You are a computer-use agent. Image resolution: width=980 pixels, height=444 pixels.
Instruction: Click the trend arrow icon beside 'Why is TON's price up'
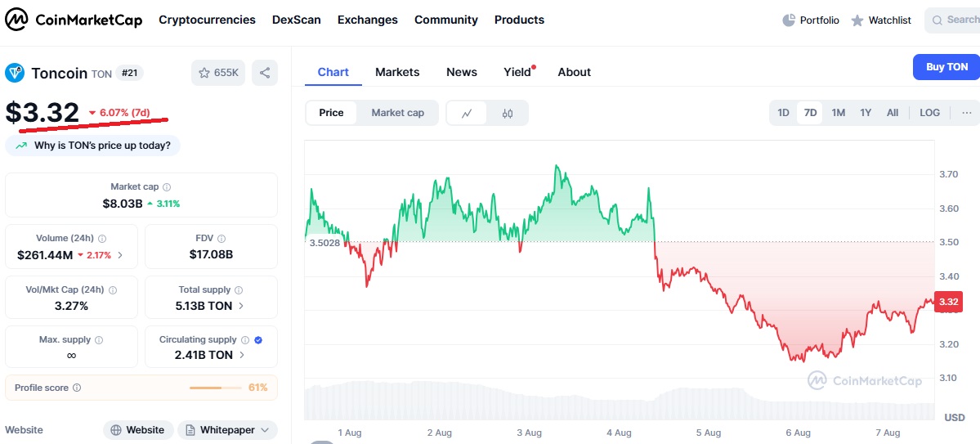pos(22,146)
